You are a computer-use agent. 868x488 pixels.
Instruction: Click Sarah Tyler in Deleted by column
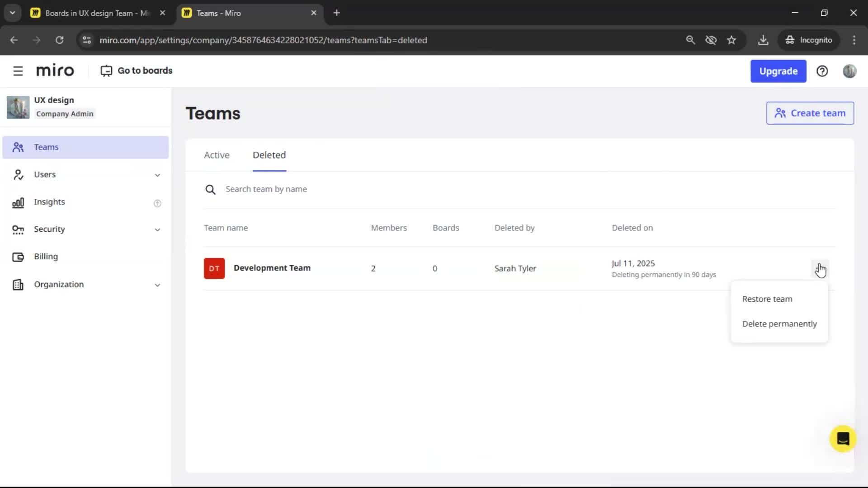point(515,268)
